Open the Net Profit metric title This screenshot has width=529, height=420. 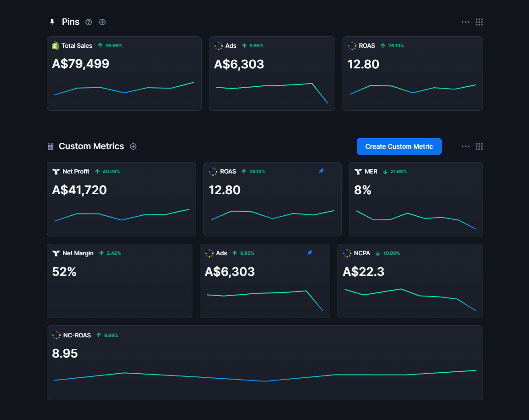(x=76, y=171)
